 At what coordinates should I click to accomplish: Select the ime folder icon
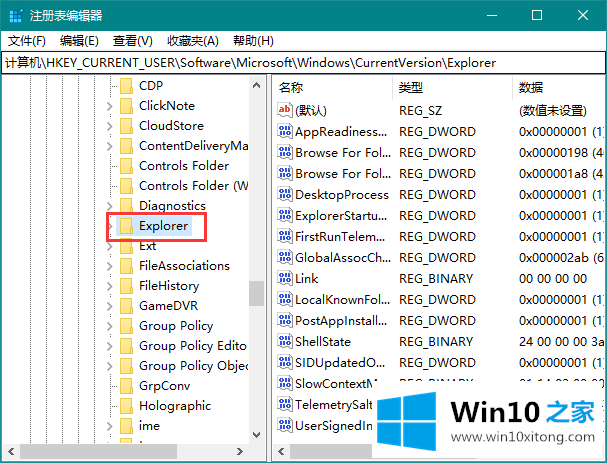pyautogui.click(x=126, y=426)
